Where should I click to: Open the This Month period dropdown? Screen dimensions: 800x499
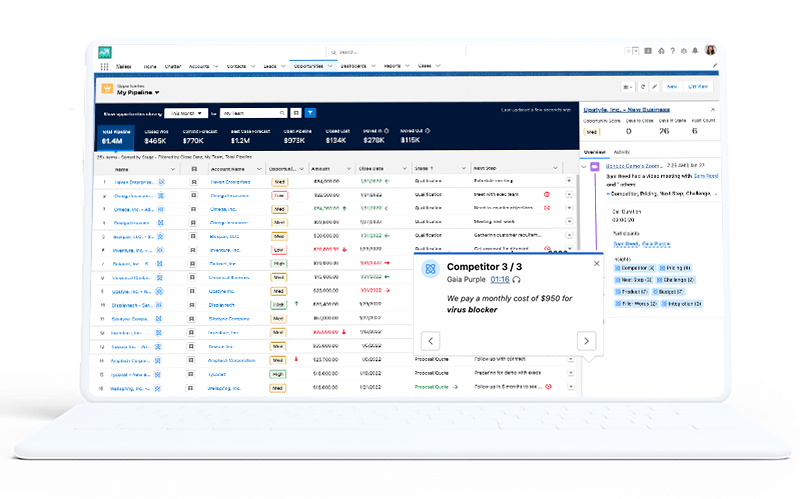(x=186, y=113)
